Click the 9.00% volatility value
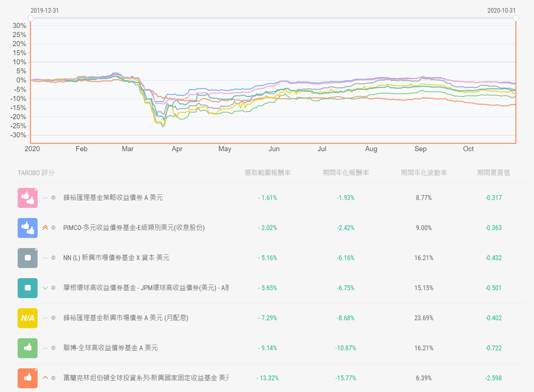 coord(424,228)
